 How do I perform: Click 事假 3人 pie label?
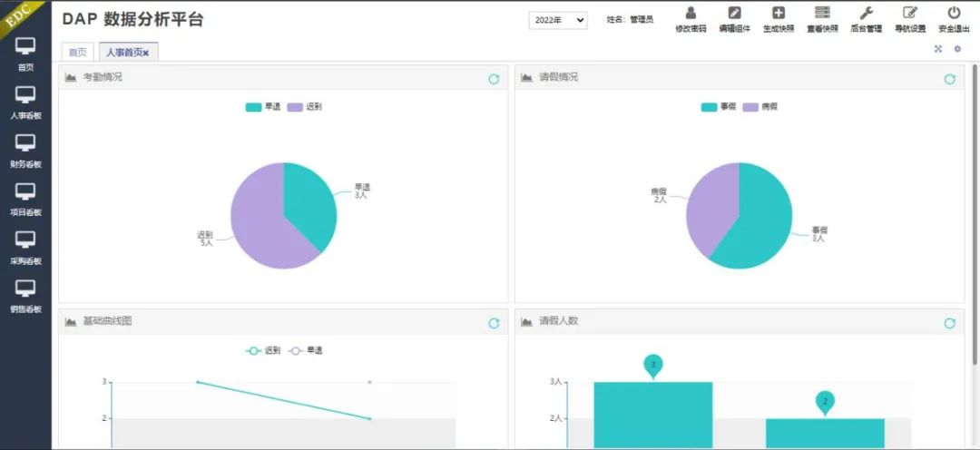click(819, 234)
